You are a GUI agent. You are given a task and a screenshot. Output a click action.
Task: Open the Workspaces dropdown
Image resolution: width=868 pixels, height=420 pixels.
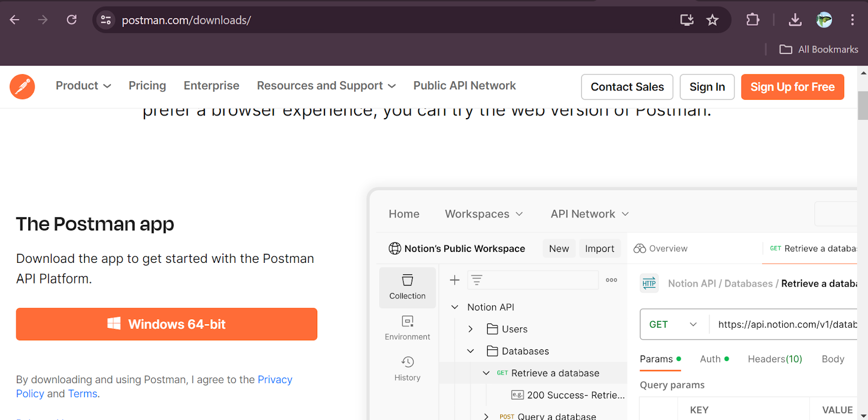pos(484,214)
